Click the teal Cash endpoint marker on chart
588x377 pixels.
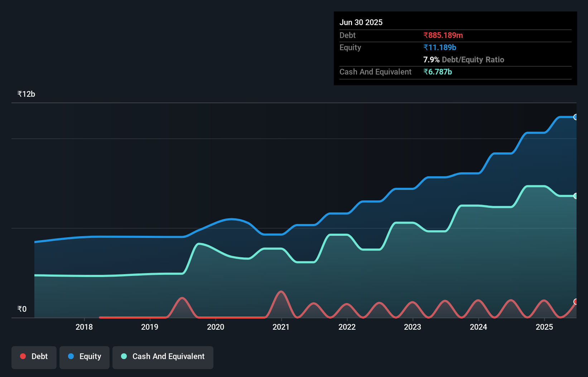[x=575, y=196]
